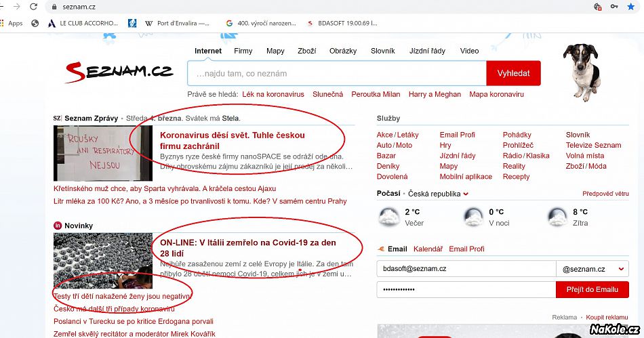The height and width of the screenshot is (338, 644).
Task: Open saved passwords key icon
Action: (614, 7)
